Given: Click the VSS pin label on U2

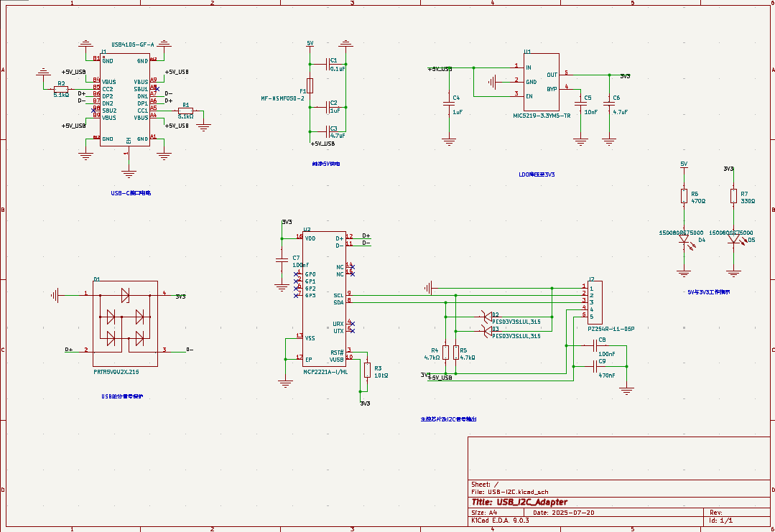Looking at the screenshot, I should [x=310, y=338].
